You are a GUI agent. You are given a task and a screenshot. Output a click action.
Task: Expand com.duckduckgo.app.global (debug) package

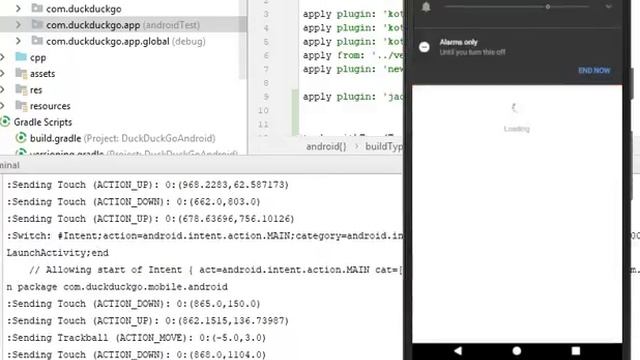pos(18,41)
